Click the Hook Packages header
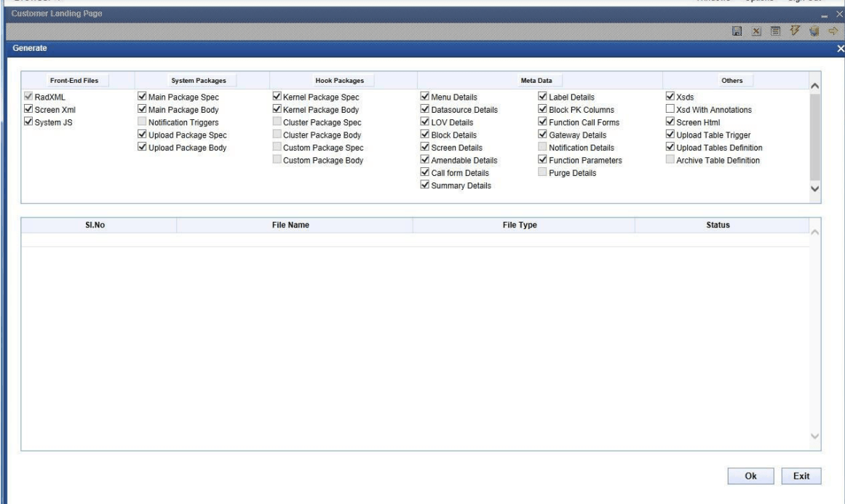The height and width of the screenshot is (504, 845). click(x=340, y=80)
